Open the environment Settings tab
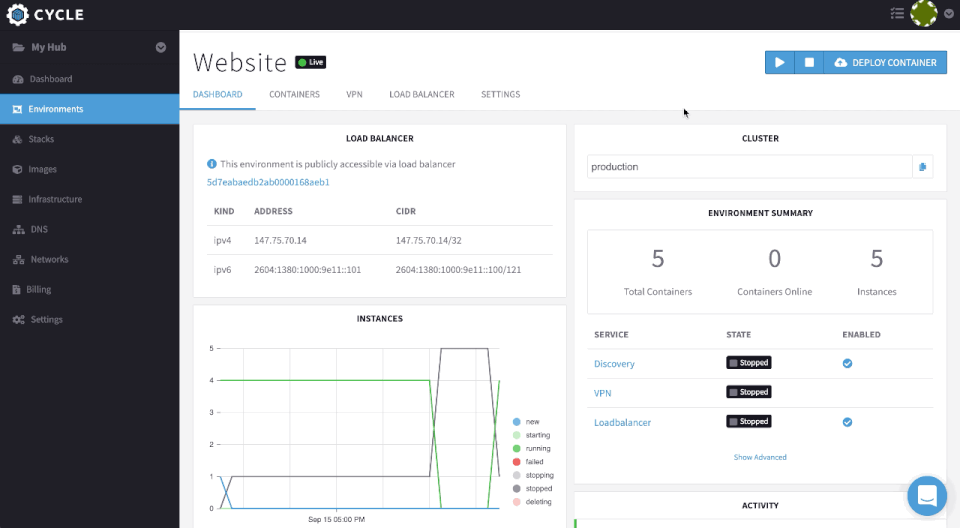The height and width of the screenshot is (528, 960). 500,94
